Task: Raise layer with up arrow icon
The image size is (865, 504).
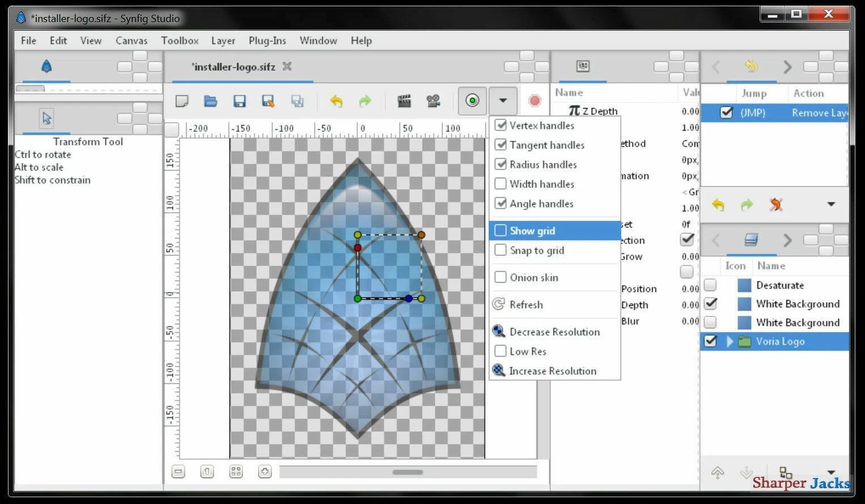Action: pos(718,472)
